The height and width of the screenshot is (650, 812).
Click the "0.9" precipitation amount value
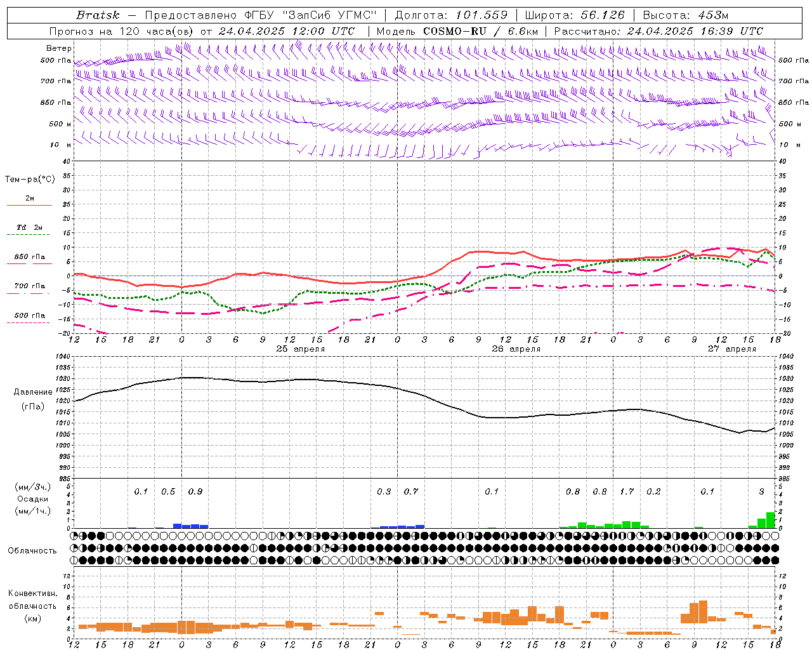195,492
